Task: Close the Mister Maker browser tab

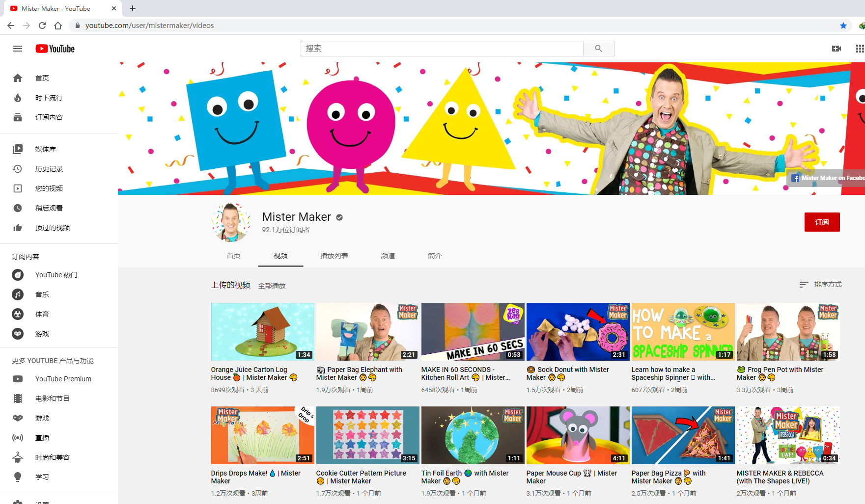Action: tap(114, 8)
